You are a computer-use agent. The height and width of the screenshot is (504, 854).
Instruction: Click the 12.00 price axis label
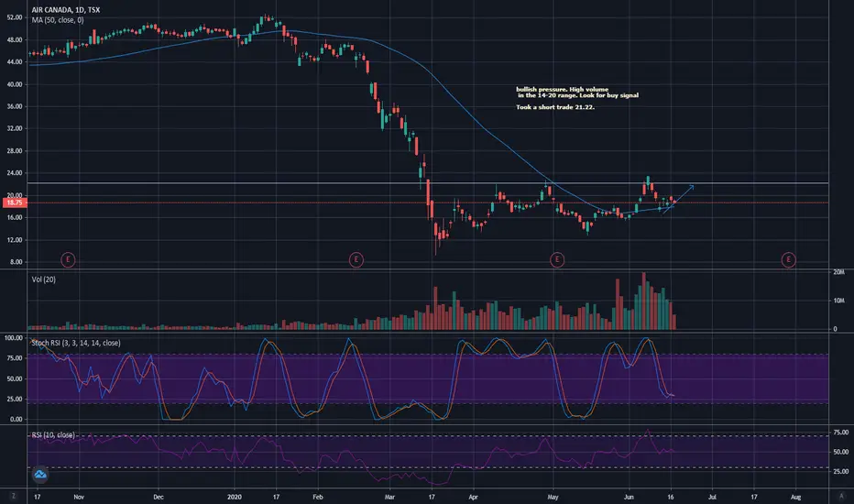(15, 240)
